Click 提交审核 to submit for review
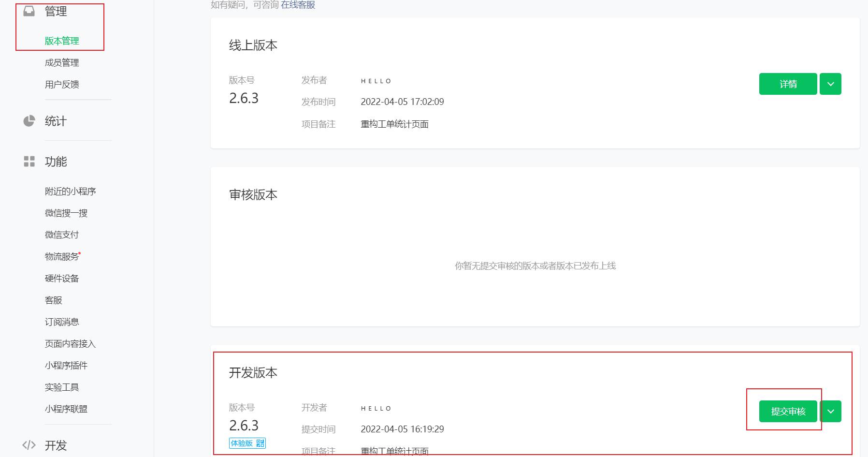This screenshot has height=457, width=868. (x=787, y=412)
